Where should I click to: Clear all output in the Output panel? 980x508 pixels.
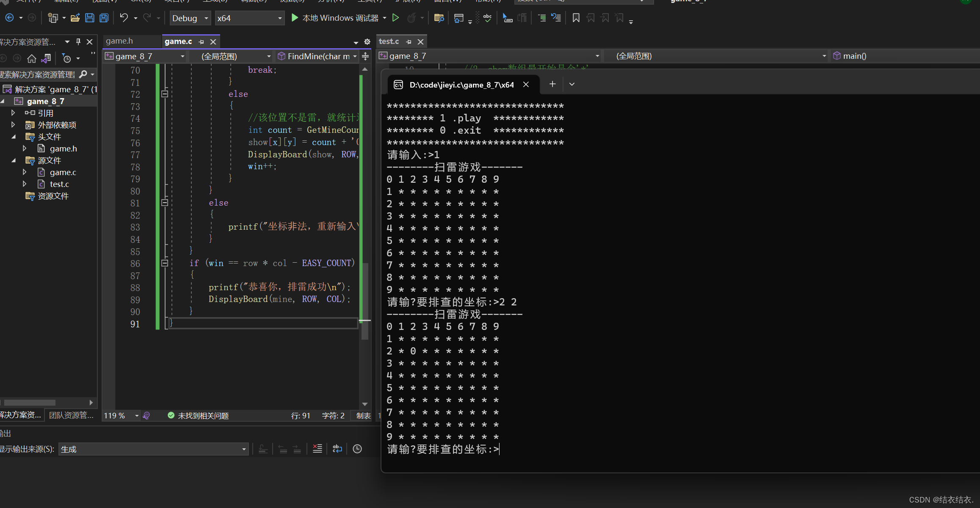tap(317, 449)
